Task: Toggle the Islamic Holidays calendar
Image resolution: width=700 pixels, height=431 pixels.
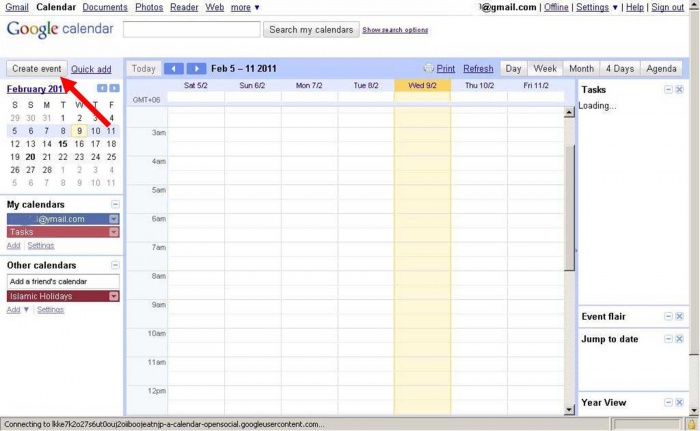Action: point(58,296)
